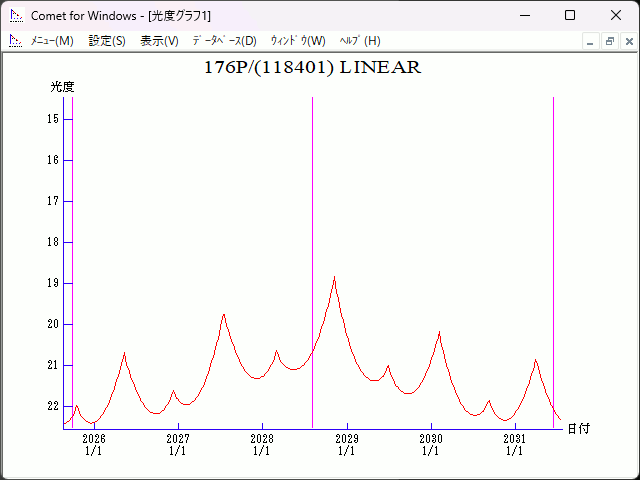This screenshot has height=480, width=640.
Task: Click the Comet for Windows title bar icon
Action: [x=16, y=15]
